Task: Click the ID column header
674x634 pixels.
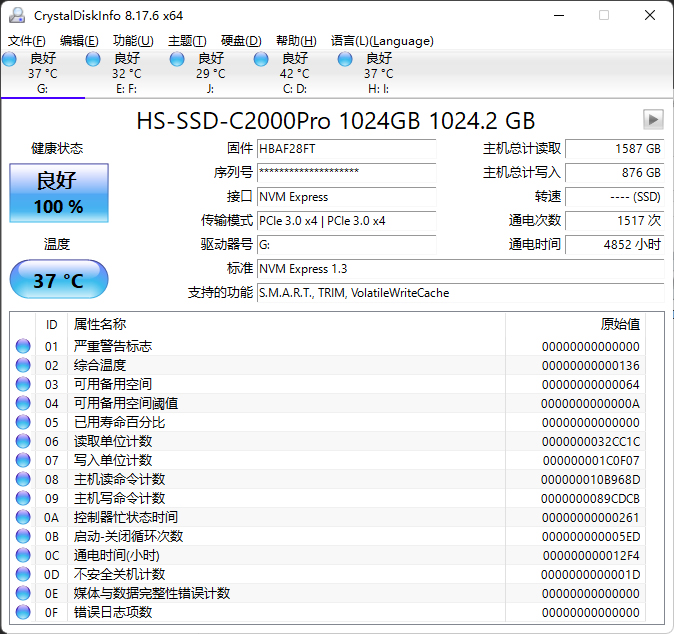Action: [52, 325]
